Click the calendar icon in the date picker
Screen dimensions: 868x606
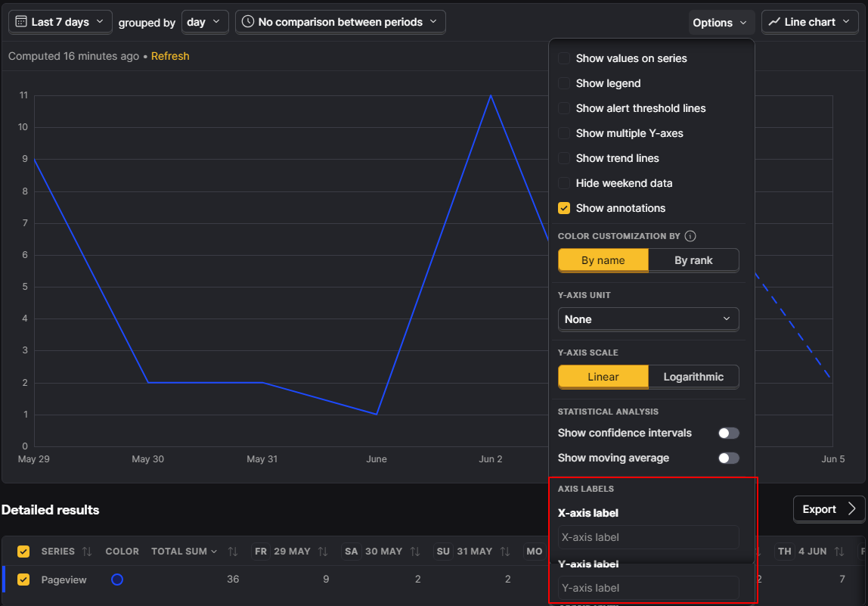coord(21,22)
